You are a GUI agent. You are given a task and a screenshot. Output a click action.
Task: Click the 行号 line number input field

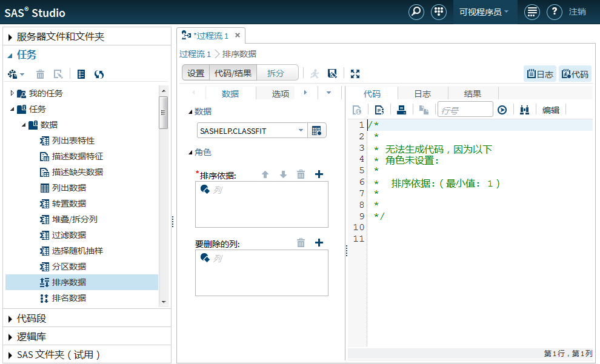[x=465, y=110]
